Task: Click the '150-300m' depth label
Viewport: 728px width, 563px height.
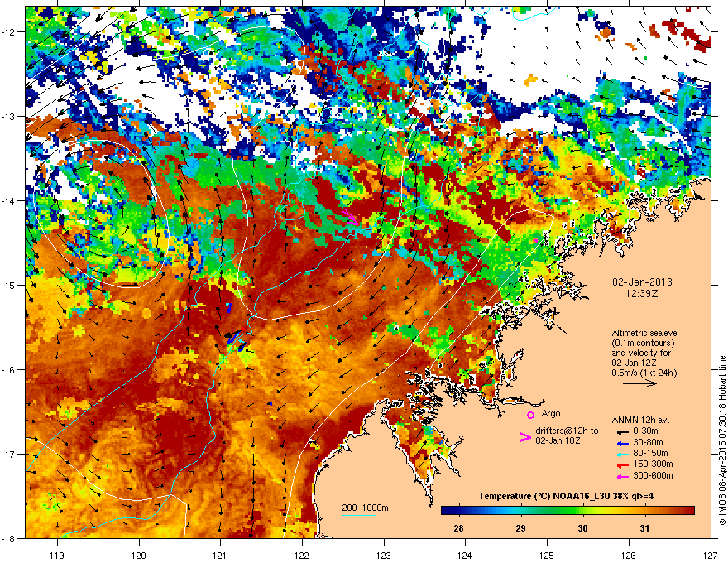Action: point(653,464)
